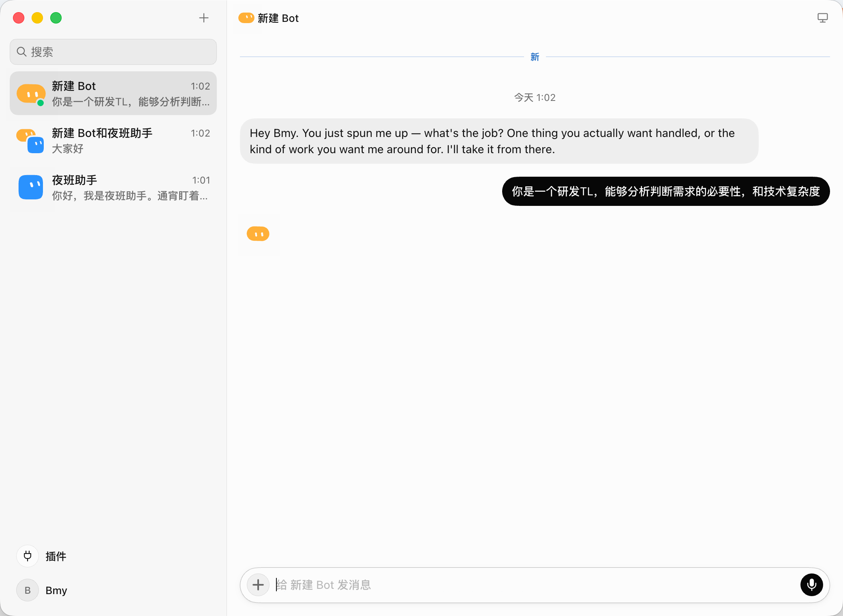Select the 新建 Bot conversation row

(x=113, y=94)
